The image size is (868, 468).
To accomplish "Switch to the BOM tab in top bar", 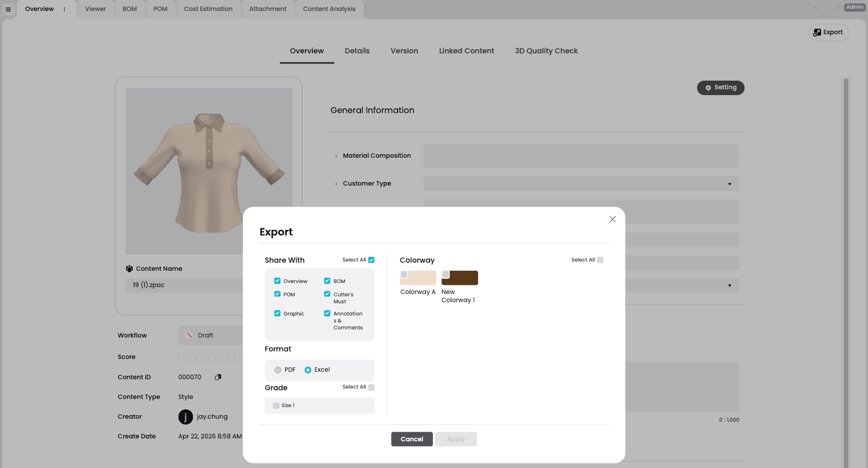I will click(130, 9).
